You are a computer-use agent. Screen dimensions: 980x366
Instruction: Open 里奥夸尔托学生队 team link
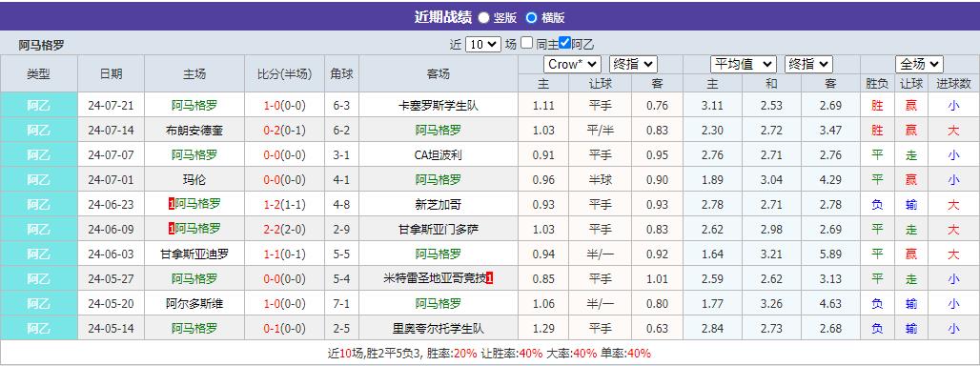[x=439, y=329]
